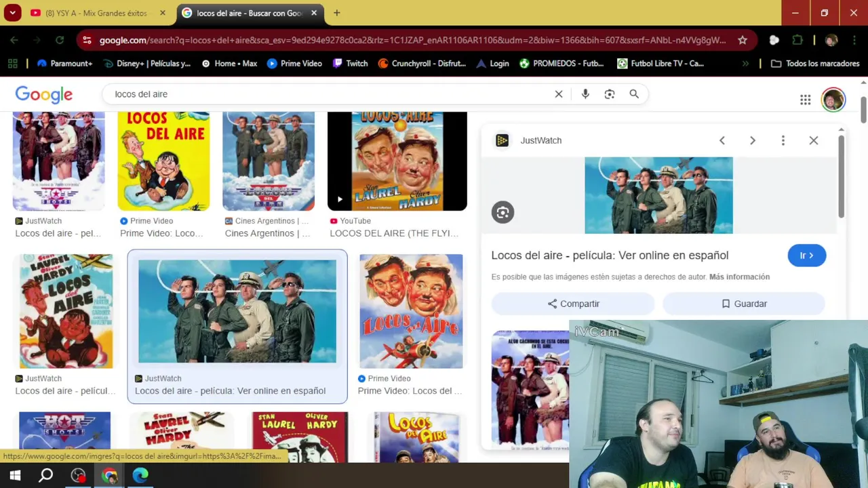The height and width of the screenshot is (488, 868).
Task: Go back to the previous page
Action: [14, 40]
